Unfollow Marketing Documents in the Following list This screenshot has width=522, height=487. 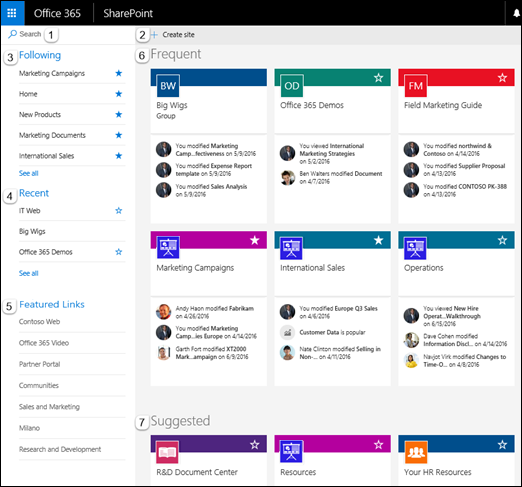119,135
